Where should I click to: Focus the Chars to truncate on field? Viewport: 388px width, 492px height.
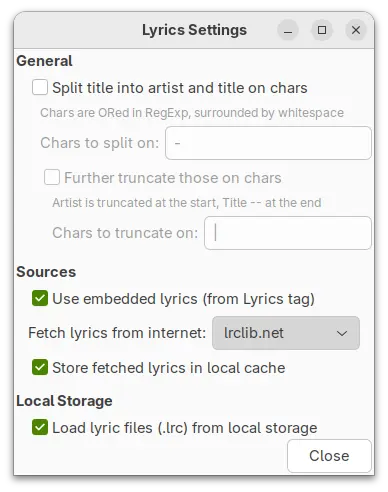click(x=288, y=233)
